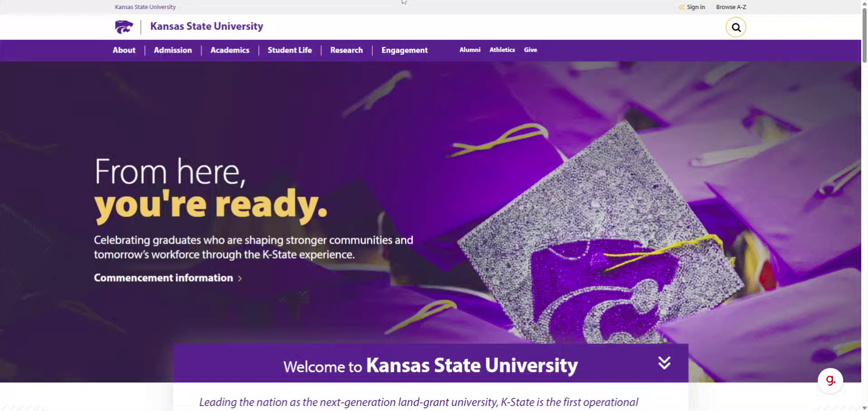Screen dimensions: 868x411
Task: Expand the Student Life navigation item
Action: pos(290,50)
